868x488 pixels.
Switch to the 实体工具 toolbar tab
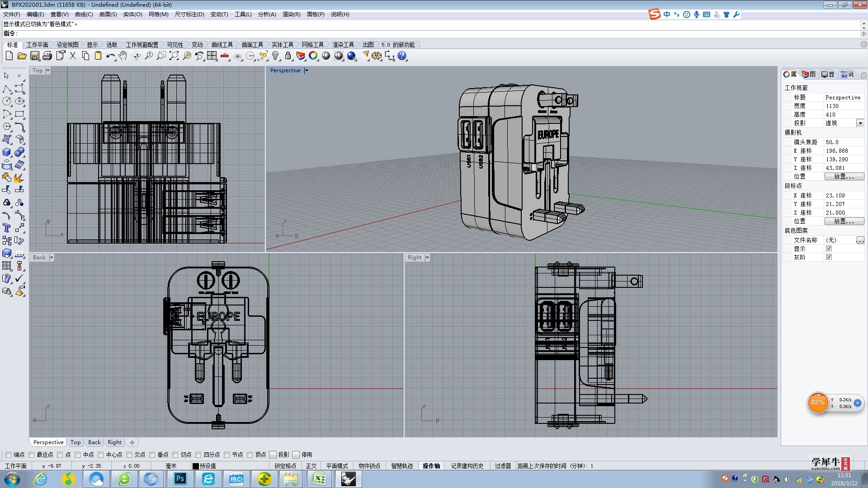coord(283,45)
